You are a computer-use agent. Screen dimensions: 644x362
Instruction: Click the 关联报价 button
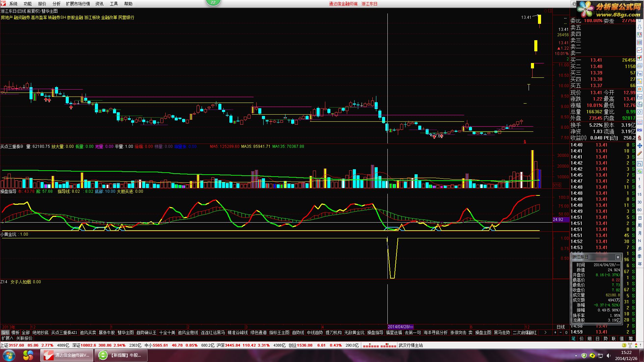(x=24, y=339)
